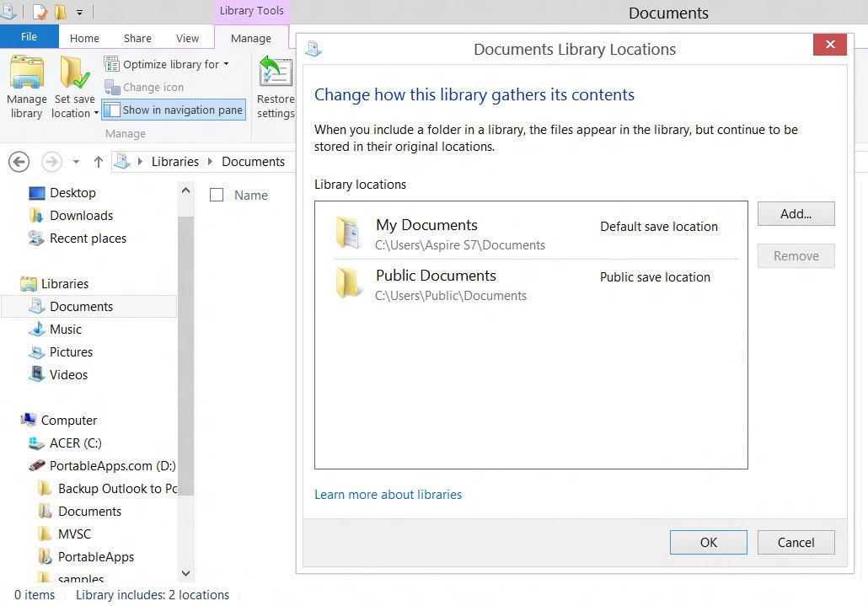The height and width of the screenshot is (606, 868).
Task: Open Customize Quick Access Toolbar dropdown
Action: point(80,12)
